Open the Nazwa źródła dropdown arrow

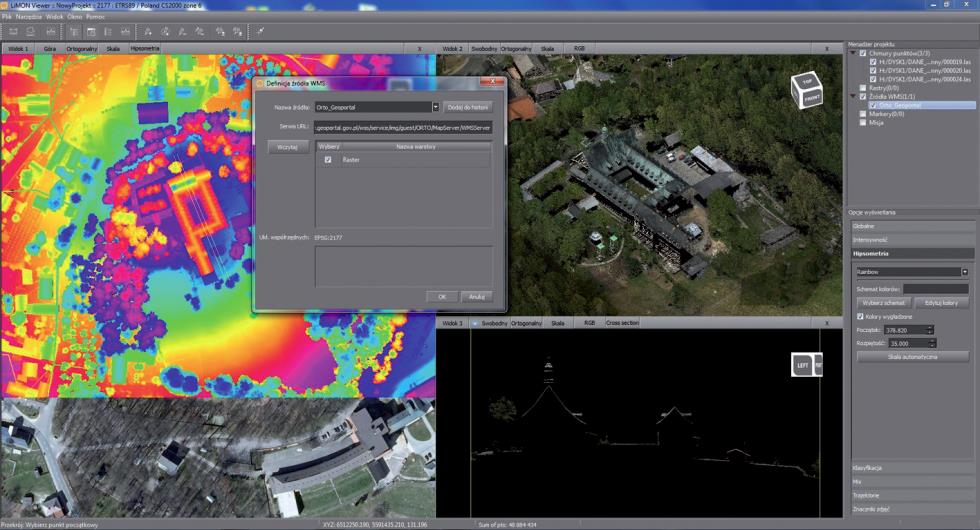click(x=436, y=108)
